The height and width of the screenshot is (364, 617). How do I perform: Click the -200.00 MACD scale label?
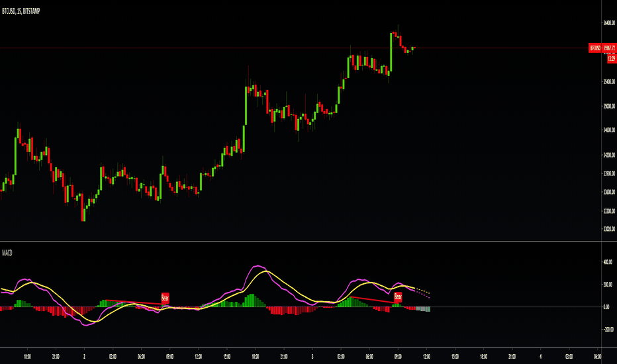point(608,330)
